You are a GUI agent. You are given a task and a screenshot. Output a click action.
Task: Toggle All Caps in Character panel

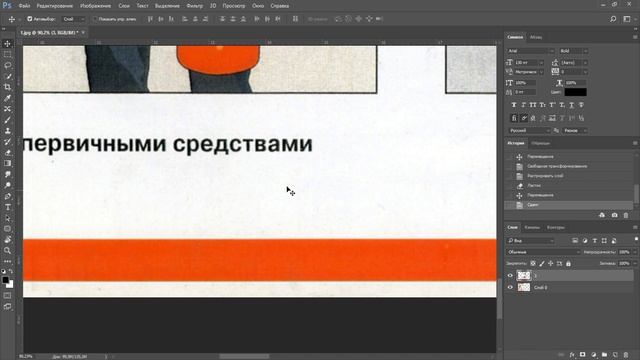(533, 105)
